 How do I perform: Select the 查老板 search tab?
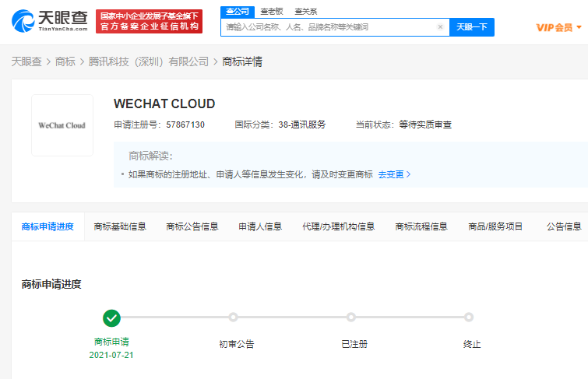(272, 11)
